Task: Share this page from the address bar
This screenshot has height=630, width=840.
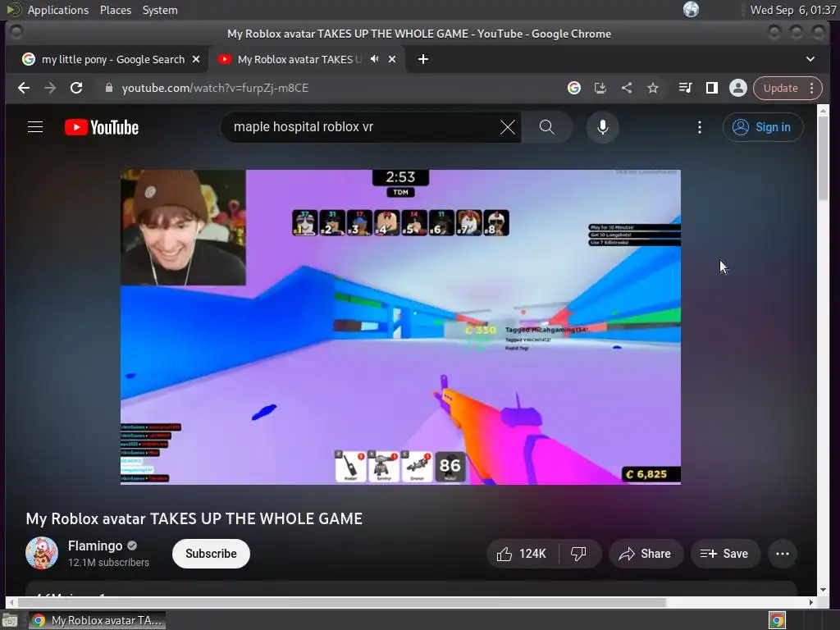Action: click(x=626, y=88)
